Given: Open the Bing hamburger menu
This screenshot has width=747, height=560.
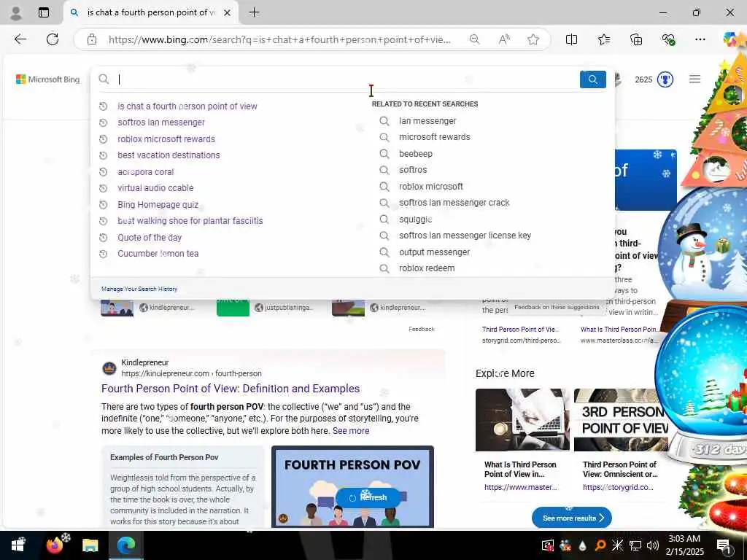Looking at the screenshot, I should pyautogui.click(x=694, y=79).
